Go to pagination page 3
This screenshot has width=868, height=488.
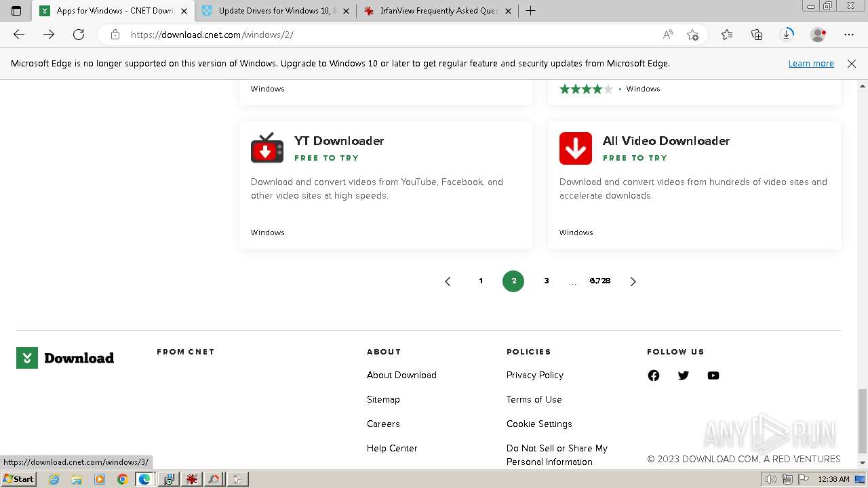[547, 281]
